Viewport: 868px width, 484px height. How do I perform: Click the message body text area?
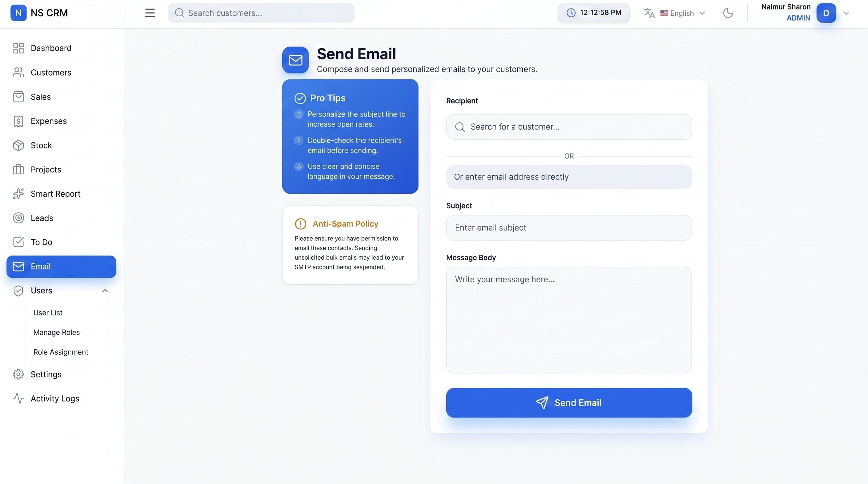569,320
